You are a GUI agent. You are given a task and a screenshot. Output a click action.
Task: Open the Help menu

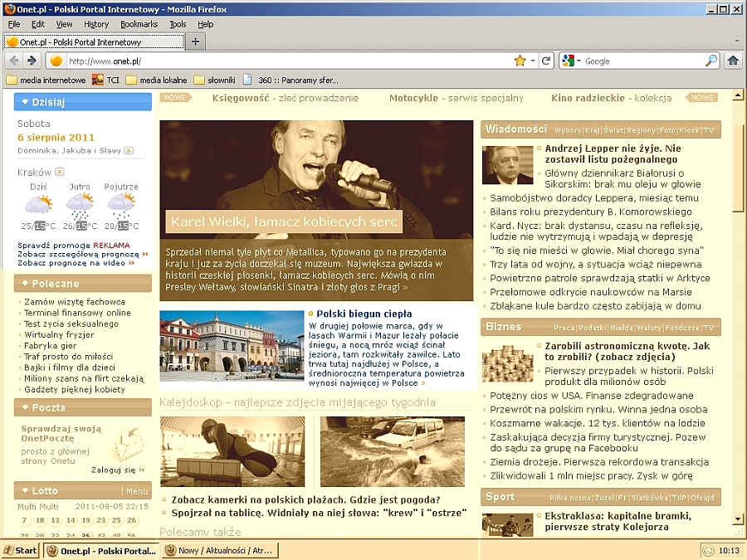[x=205, y=24]
